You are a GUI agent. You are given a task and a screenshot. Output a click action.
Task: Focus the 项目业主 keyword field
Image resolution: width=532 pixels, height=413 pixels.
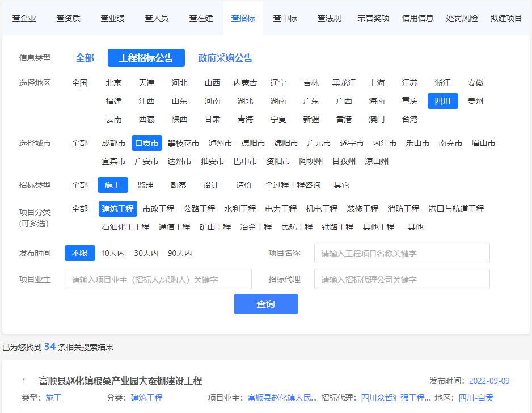158,279
